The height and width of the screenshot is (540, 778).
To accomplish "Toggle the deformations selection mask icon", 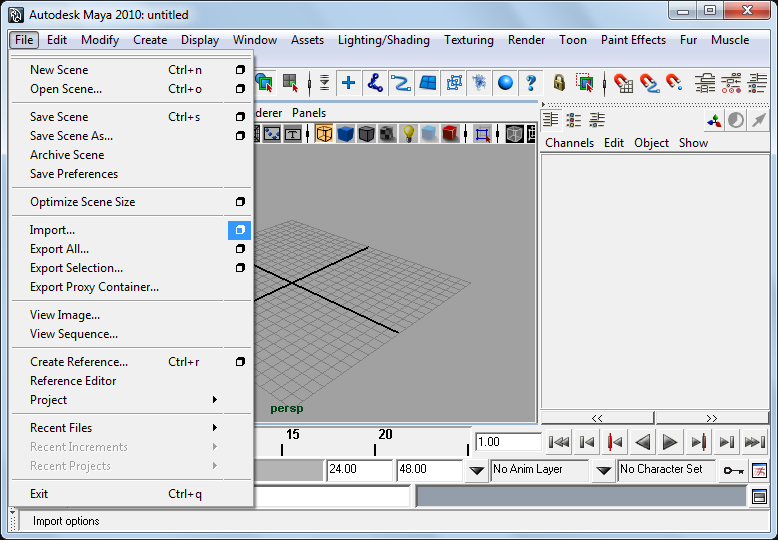I will click(454, 83).
